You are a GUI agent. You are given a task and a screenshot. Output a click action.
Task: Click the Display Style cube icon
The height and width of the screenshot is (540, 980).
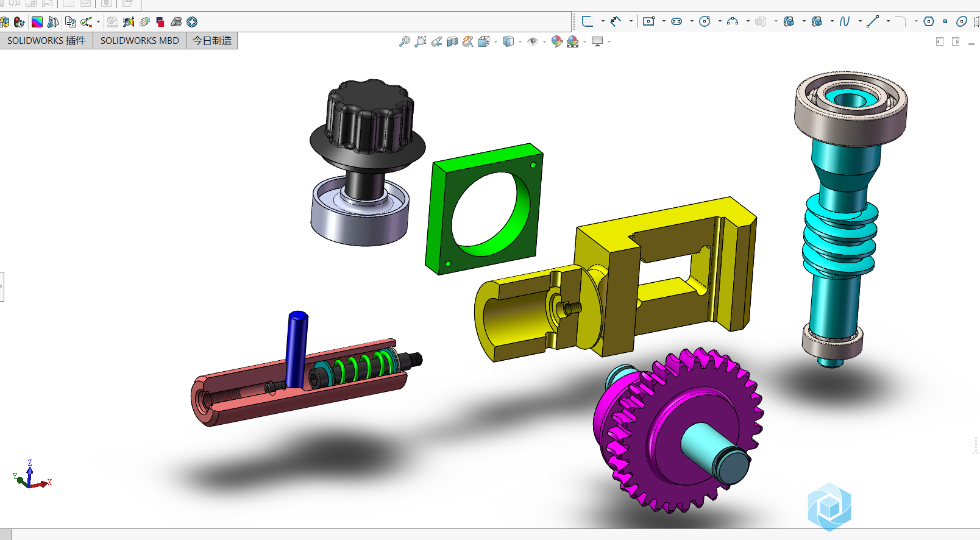point(508,41)
